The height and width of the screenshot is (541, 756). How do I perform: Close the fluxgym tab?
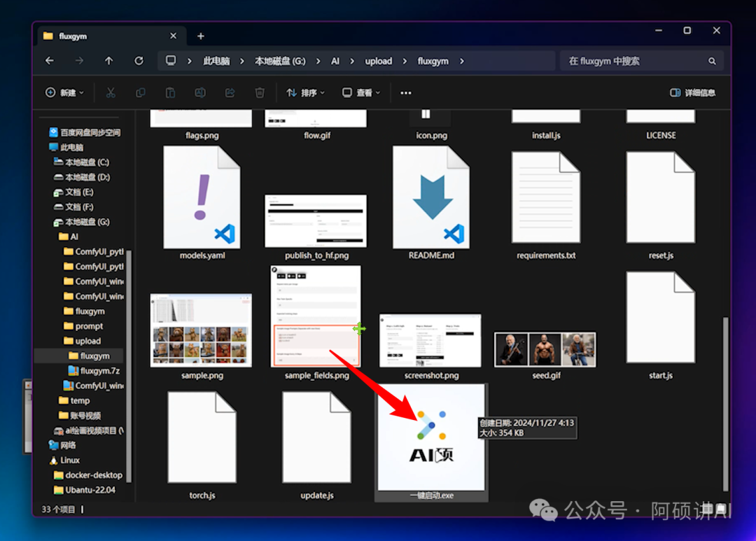tap(173, 36)
